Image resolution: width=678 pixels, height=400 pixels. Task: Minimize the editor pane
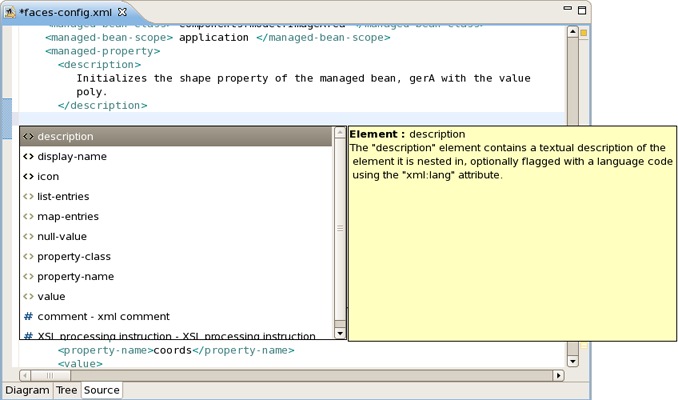567,8
